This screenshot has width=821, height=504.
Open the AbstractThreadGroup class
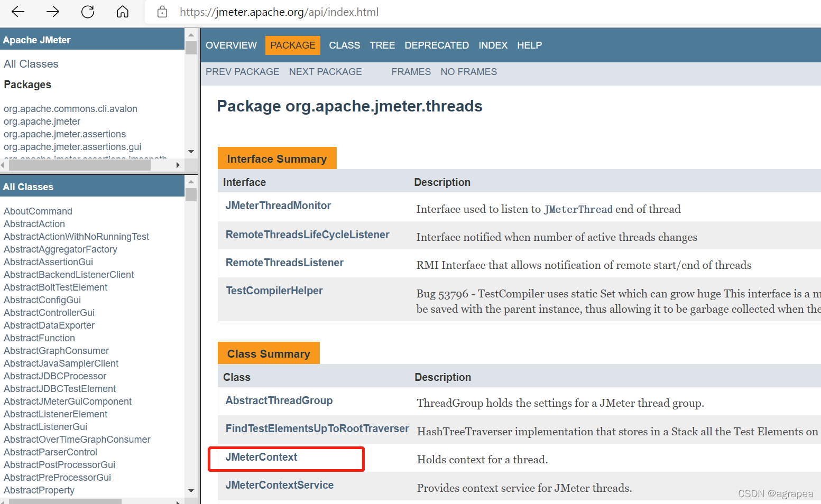(279, 400)
